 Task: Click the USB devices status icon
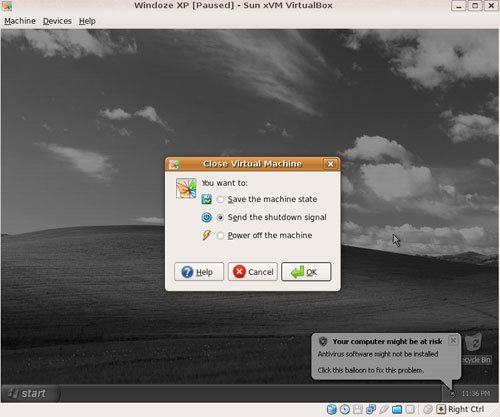(384, 409)
